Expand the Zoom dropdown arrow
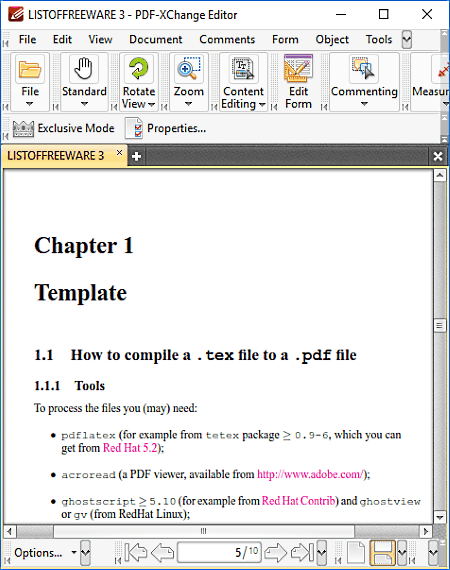 point(188,104)
